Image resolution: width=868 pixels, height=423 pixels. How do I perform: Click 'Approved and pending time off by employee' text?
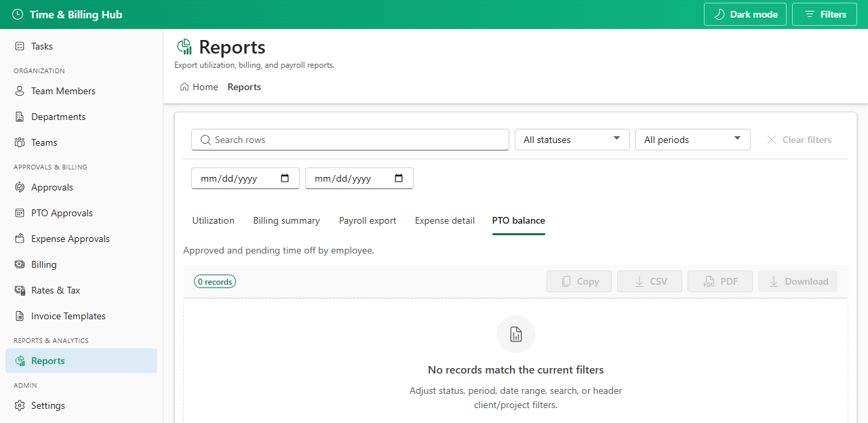tap(279, 250)
